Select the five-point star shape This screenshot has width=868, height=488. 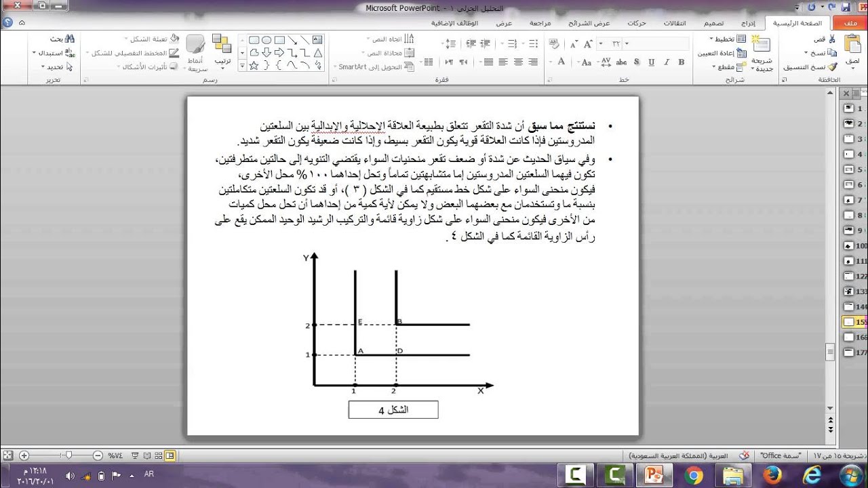tap(254, 66)
